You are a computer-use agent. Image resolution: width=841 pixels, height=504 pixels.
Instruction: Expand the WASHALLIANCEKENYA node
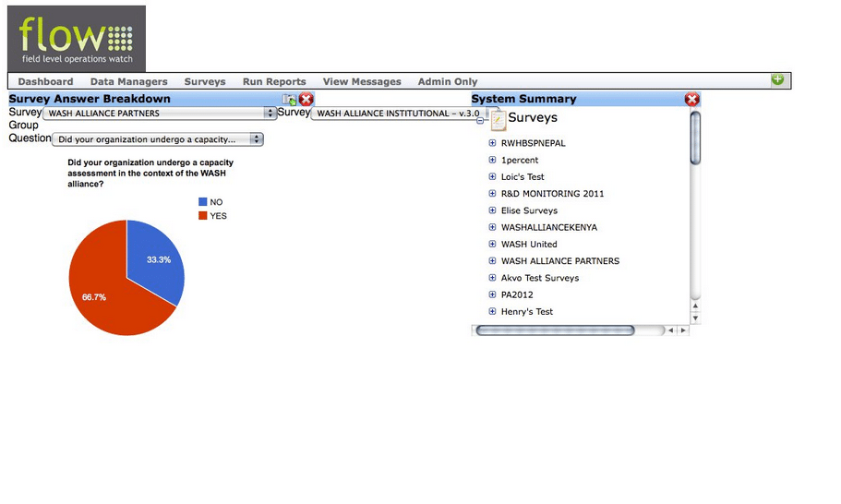coord(492,227)
